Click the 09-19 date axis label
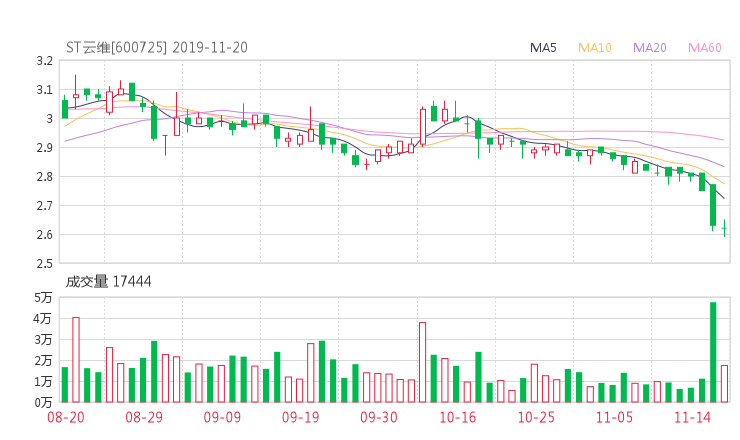 [x=301, y=417]
